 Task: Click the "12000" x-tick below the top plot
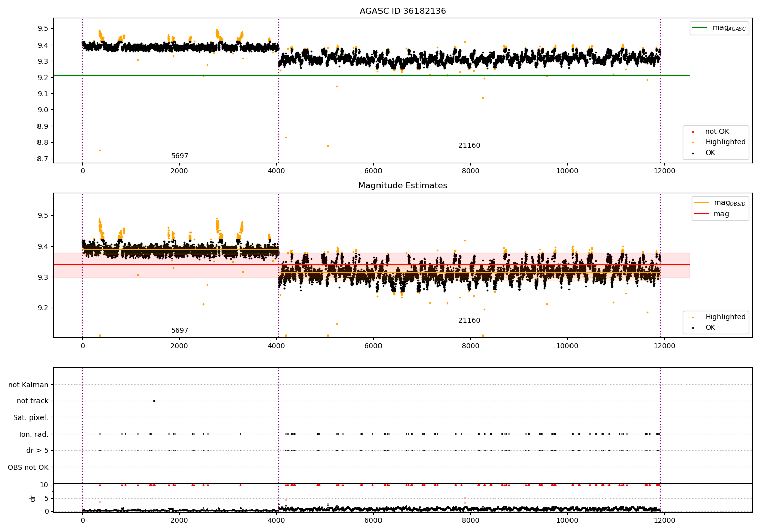(x=665, y=171)
